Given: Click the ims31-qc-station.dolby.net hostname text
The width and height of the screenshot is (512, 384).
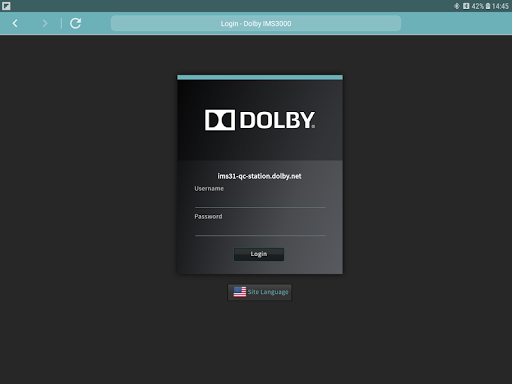Looking at the screenshot, I should 259,176.
